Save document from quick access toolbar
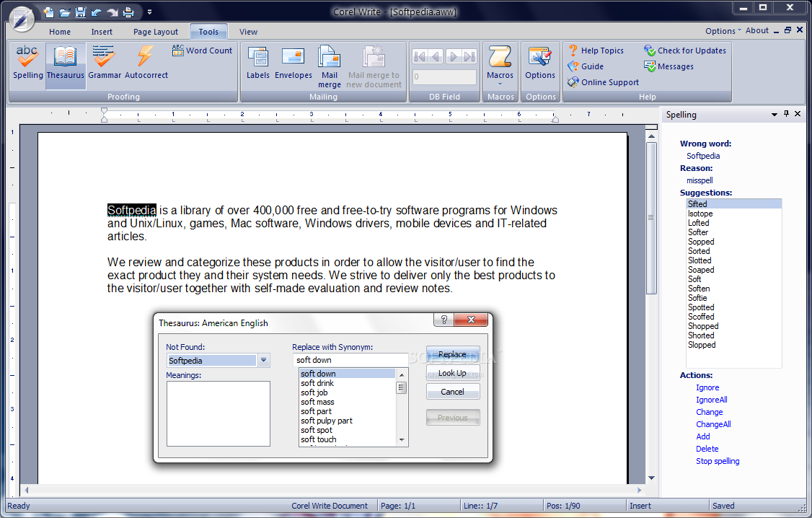The height and width of the screenshot is (518, 812). point(80,12)
